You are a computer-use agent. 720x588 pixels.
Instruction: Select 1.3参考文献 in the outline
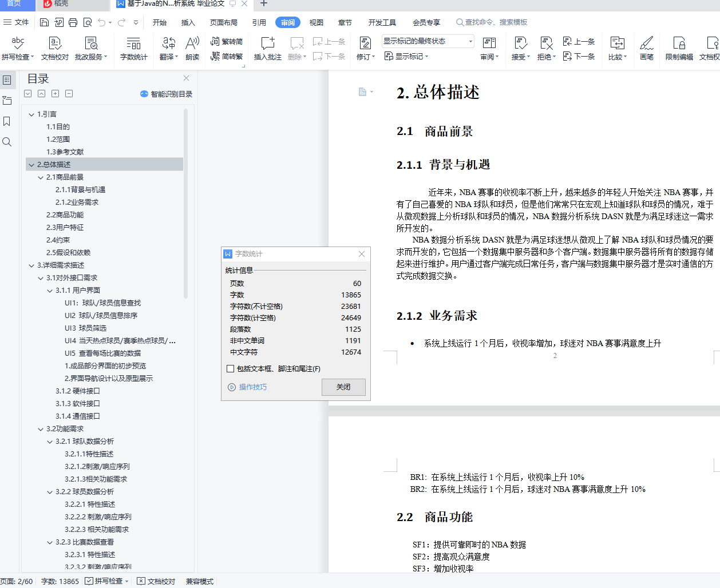pos(65,152)
